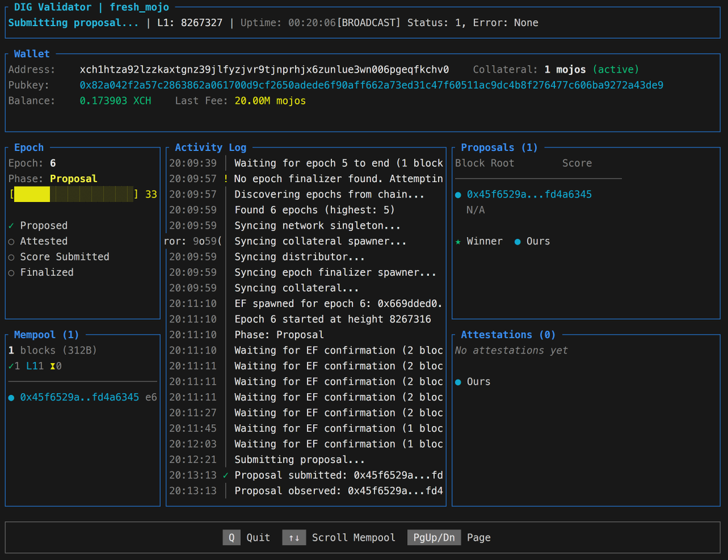Click the Submitting proposal... status text

[x=73, y=22]
